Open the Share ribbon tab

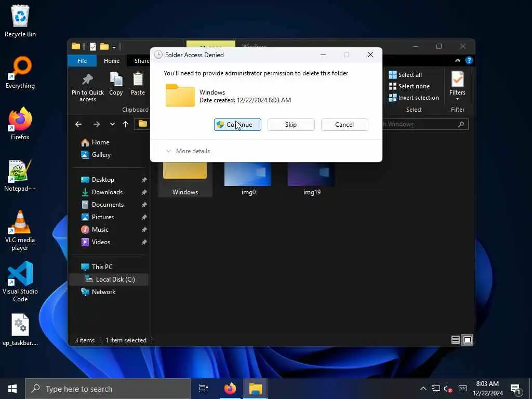coord(141,61)
